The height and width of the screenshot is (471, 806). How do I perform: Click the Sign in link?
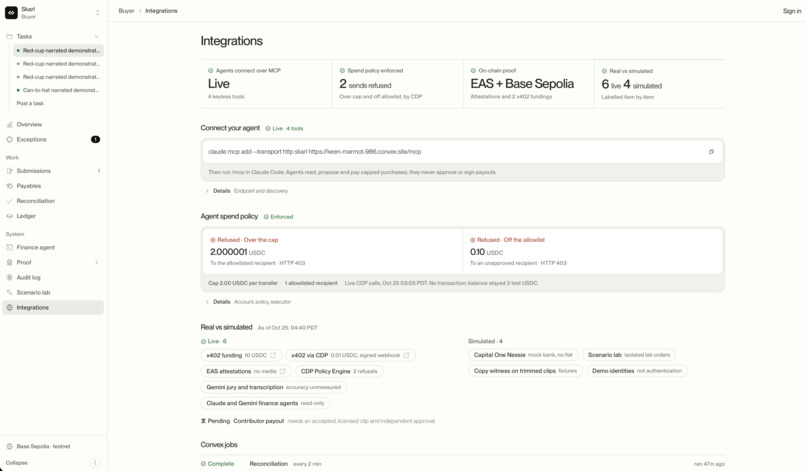(x=792, y=11)
